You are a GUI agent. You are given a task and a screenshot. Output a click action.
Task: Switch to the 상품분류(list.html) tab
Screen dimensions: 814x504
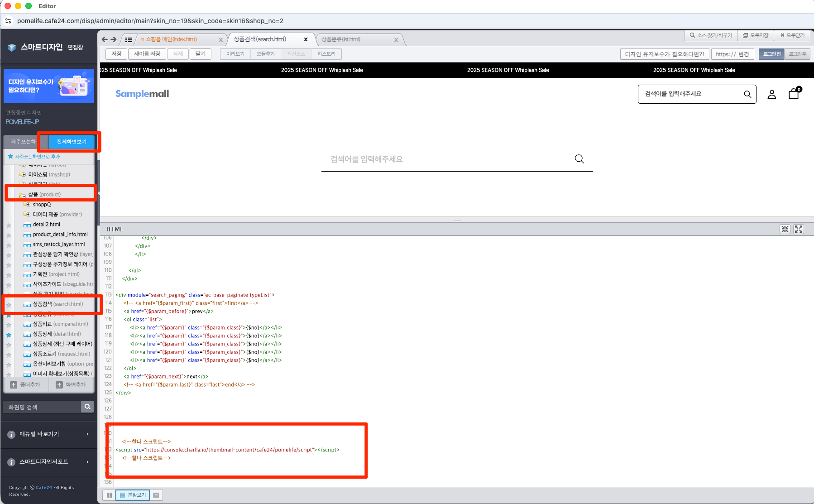point(340,39)
